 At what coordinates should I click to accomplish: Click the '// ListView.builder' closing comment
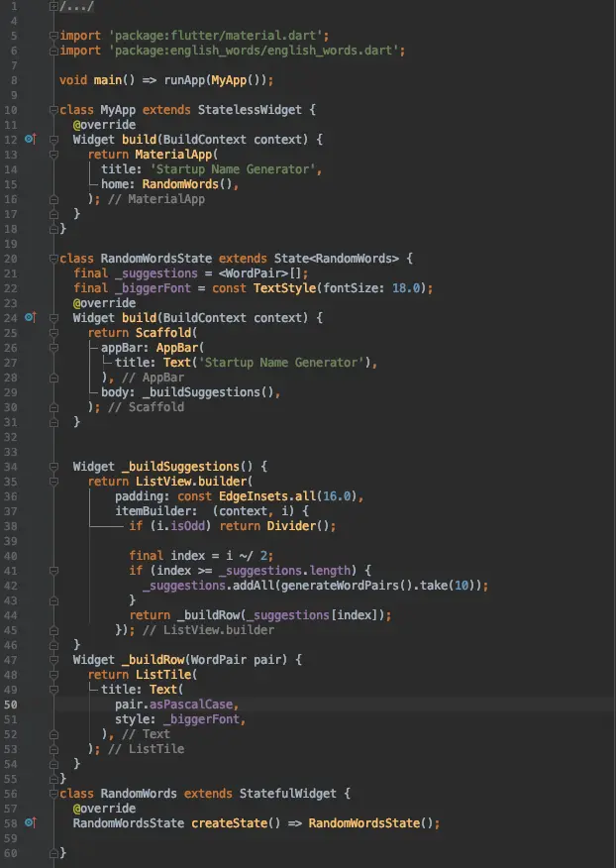click(208, 630)
